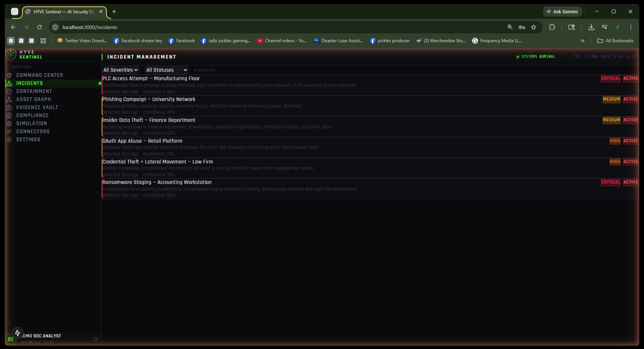Open the All Statuses filter dropdown
This screenshot has width=644, height=349.
[166, 70]
